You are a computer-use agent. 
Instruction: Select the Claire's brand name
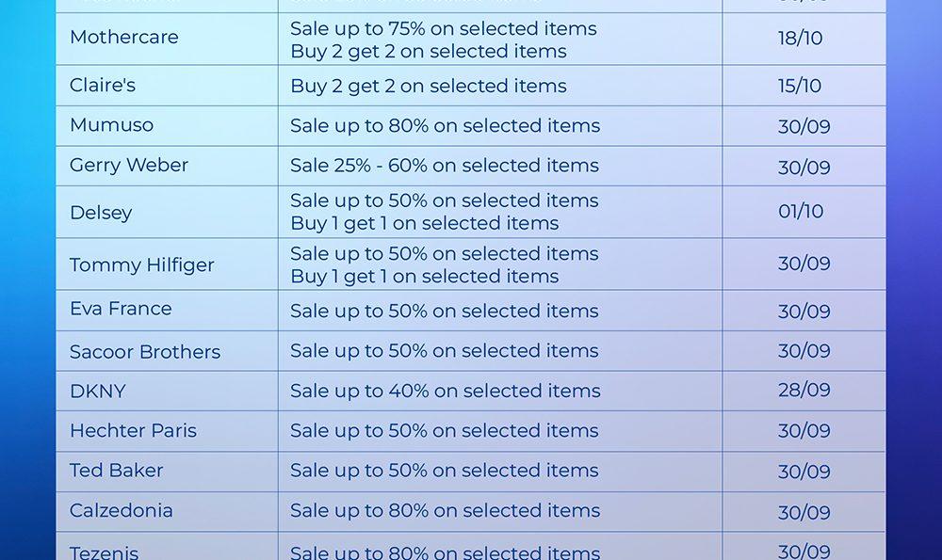pyautogui.click(x=103, y=86)
